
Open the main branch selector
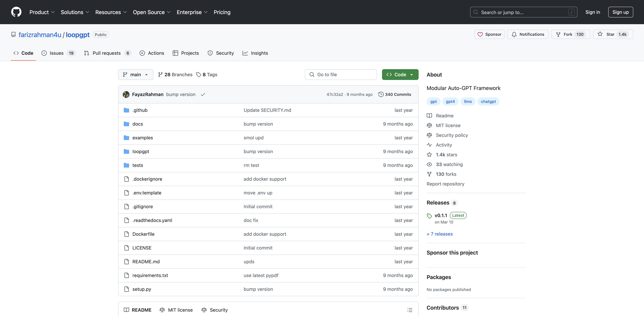point(136,75)
